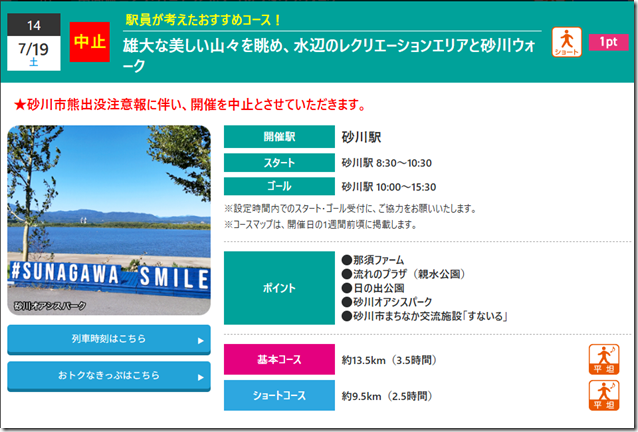
Task: Click the 開催駅 label cell
Action: [x=279, y=137]
